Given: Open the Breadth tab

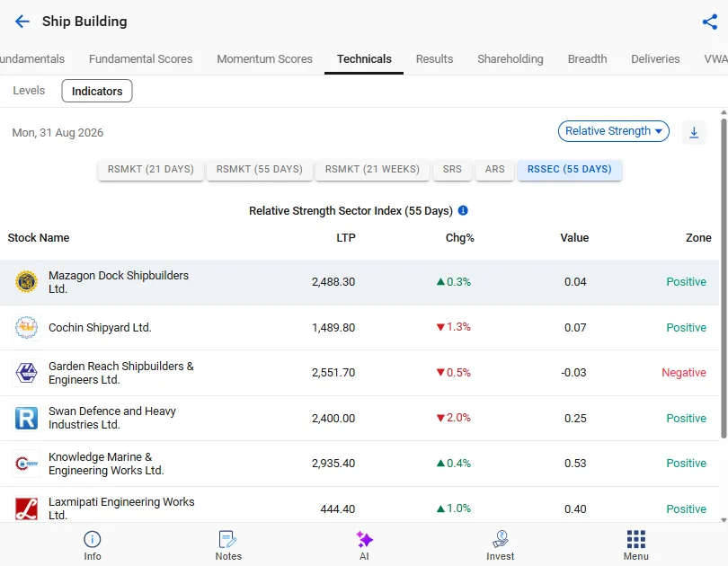Looking at the screenshot, I should 587,59.
